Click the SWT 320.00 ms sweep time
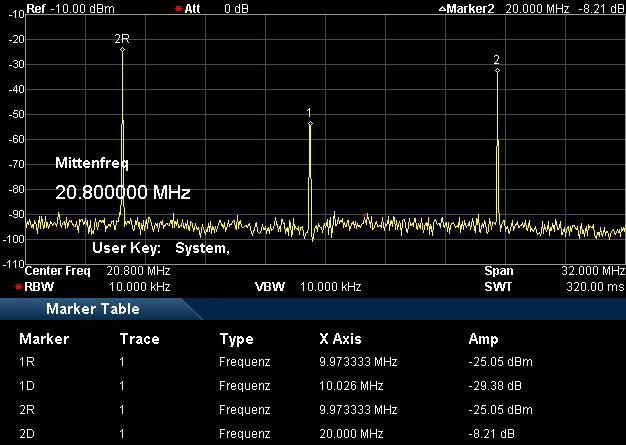The width and height of the screenshot is (626, 445). click(553, 287)
